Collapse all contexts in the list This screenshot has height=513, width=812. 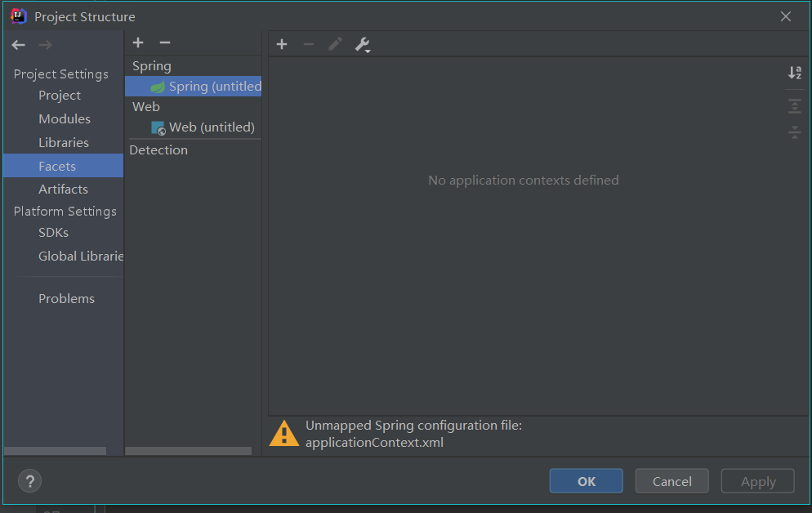pyautogui.click(x=794, y=132)
